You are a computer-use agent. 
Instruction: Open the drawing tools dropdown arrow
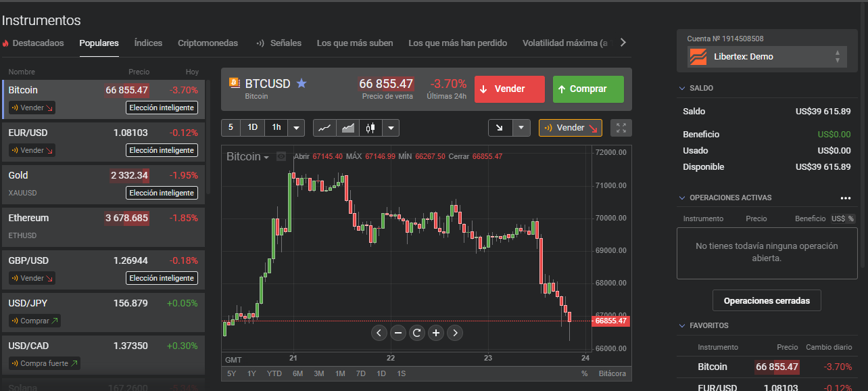[521, 128]
